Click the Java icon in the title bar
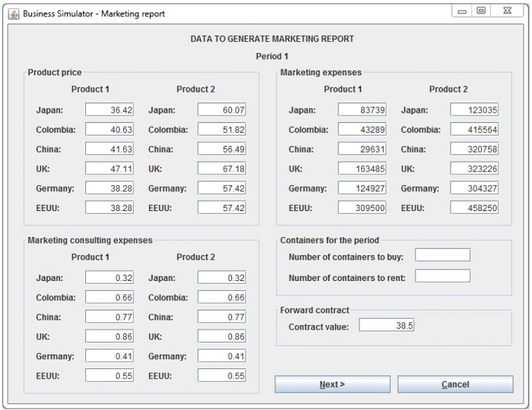The width and height of the screenshot is (532, 410). coord(14,14)
